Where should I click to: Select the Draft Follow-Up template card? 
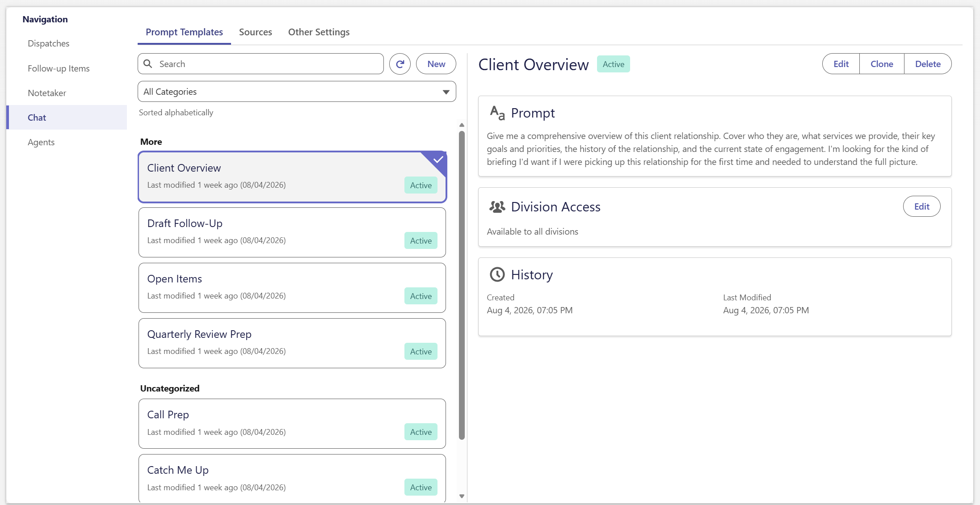[x=292, y=232]
